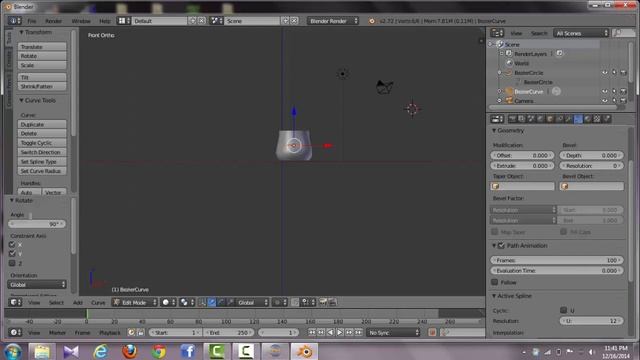This screenshot has height=360, width=640.
Task: Open the Material properties tab icon
Action: (x=588, y=119)
